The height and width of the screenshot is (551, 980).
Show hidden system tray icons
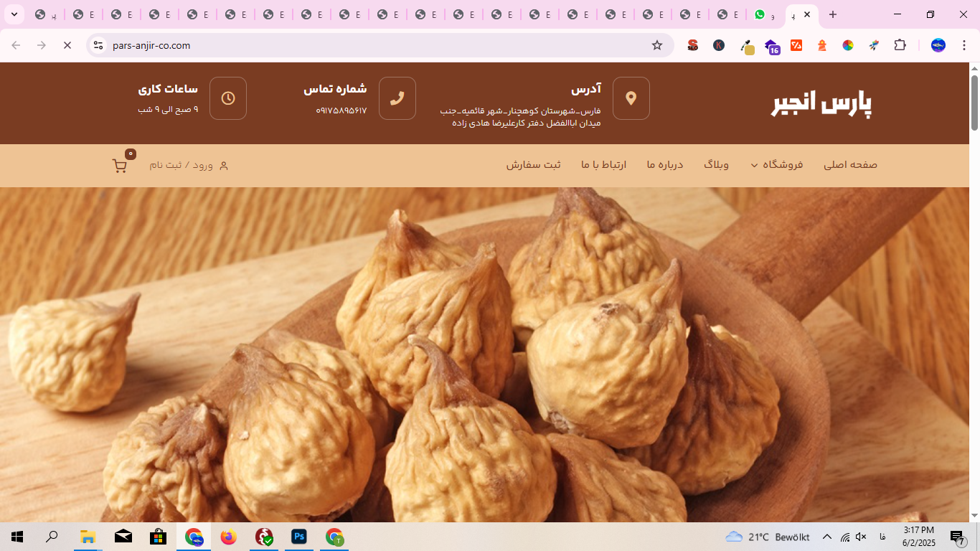826,537
